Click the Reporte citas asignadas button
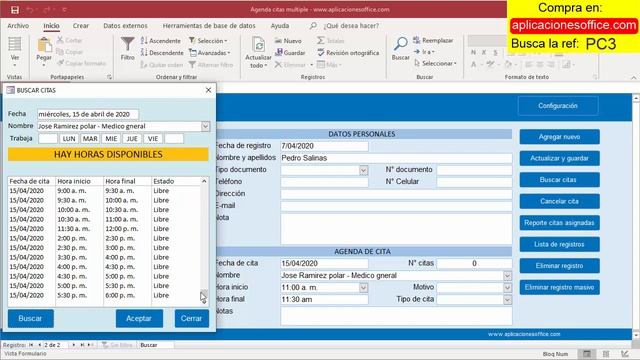Image resolution: width=640 pixels, height=360 pixels. [560, 223]
